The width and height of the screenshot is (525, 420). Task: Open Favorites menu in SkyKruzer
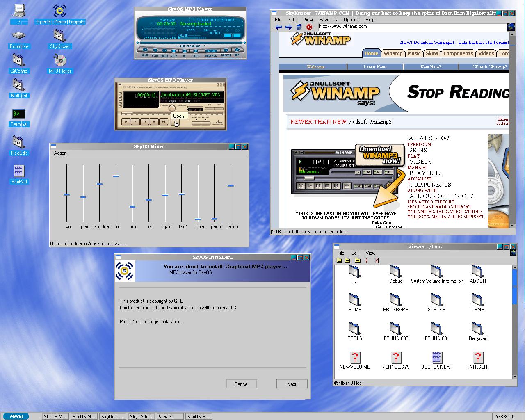click(328, 20)
